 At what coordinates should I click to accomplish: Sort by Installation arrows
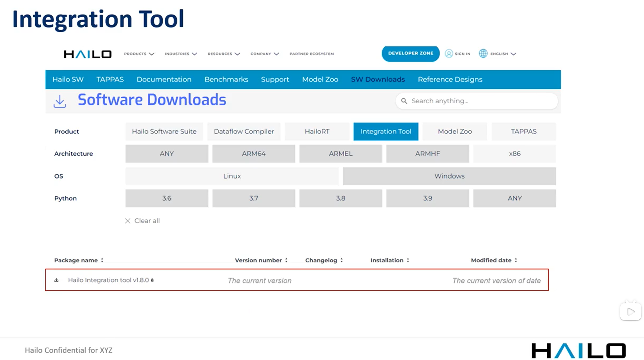click(x=408, y=260)
